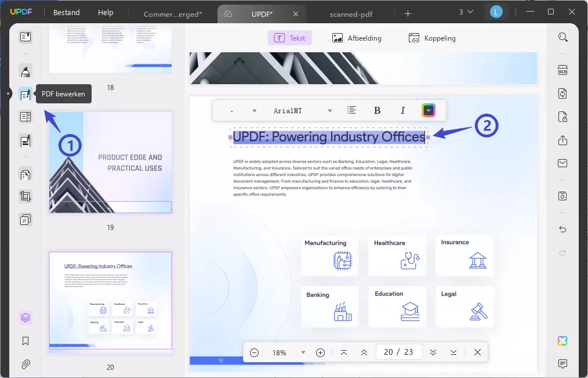Viewport: 588px width, 378px height.
Task: Open the user account avatar L
Action: click(x=496, y=12)
